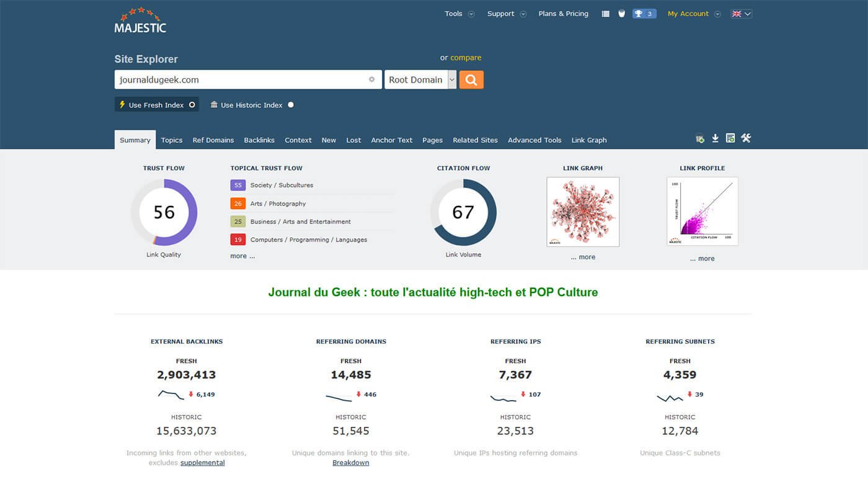Click Referring IPs fresh trend sparkline

[x=503, y=398]
